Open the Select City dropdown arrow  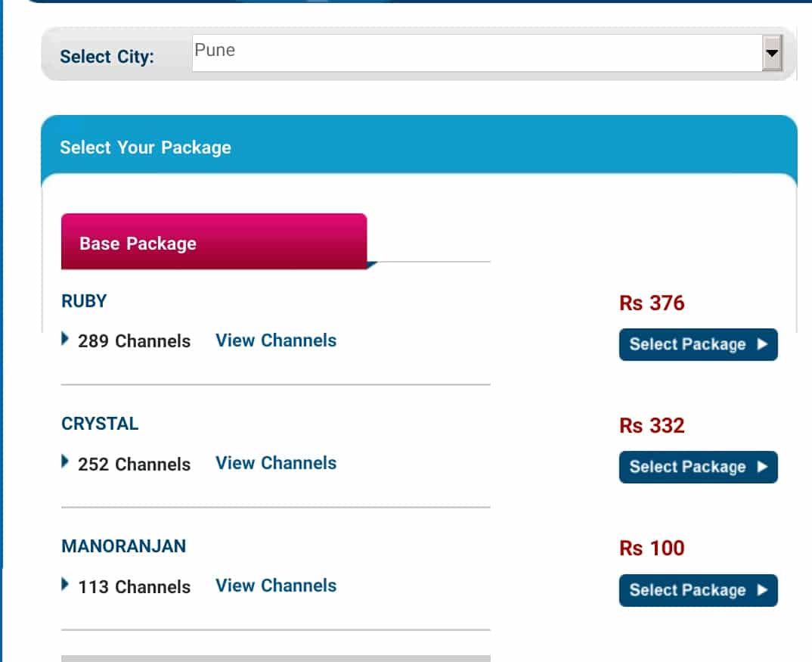[772, 53]
